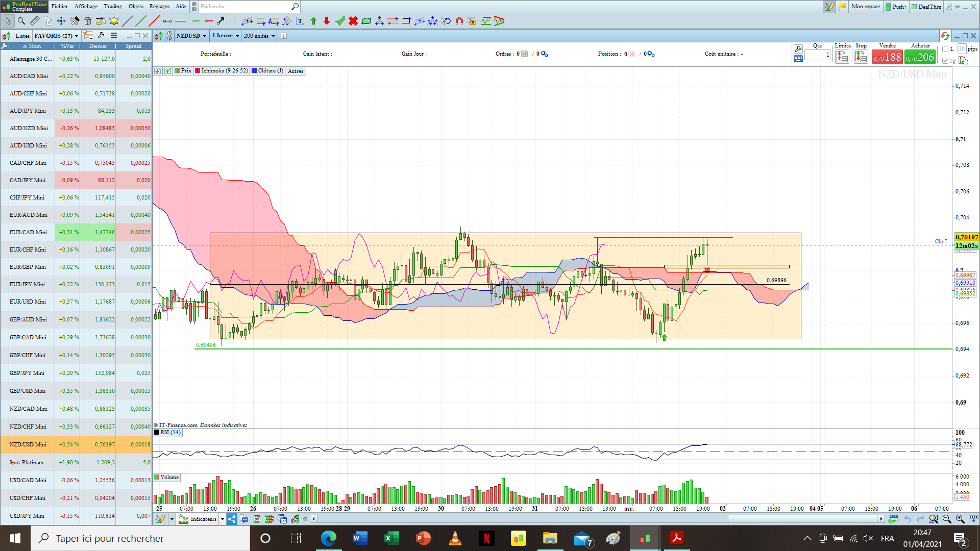Select the magnifier zoom tool
Image resolution: width=980 pixels, height=551 pixels.
[x=21, y=21]
